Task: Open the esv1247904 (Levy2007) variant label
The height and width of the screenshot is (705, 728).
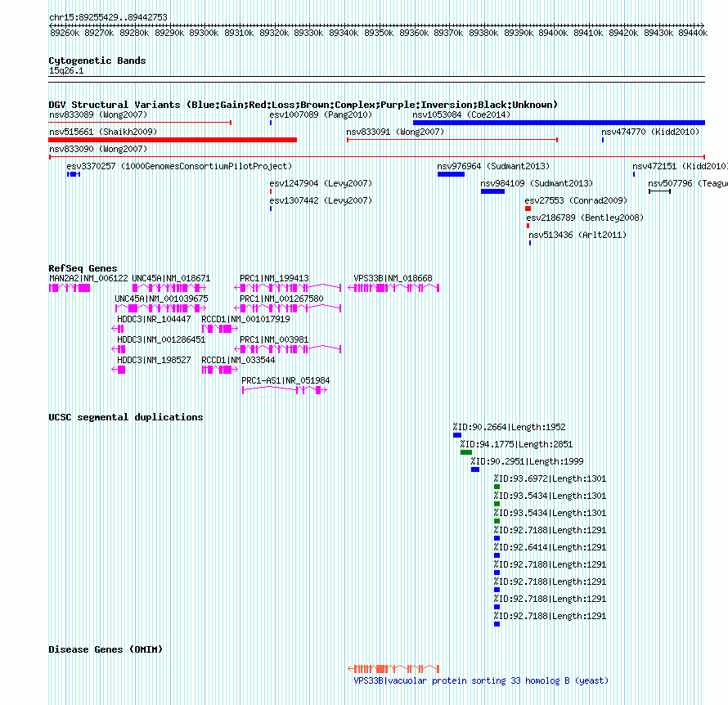Action: (321, 183)
